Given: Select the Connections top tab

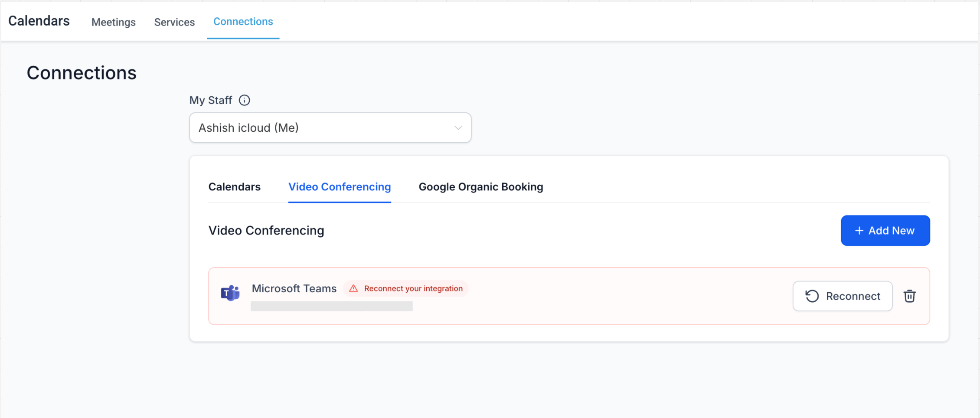Looking at the screenshot, I should point(243,22).
